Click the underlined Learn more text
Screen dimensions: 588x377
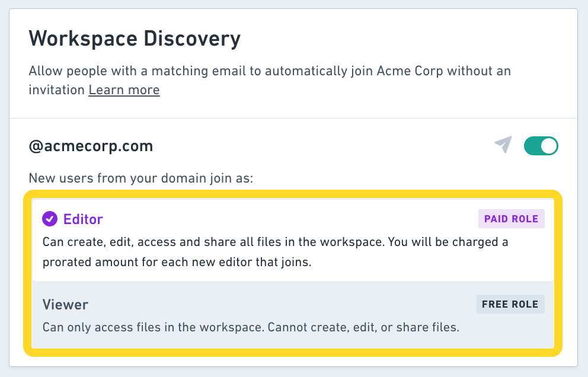[x=124, y=90]
